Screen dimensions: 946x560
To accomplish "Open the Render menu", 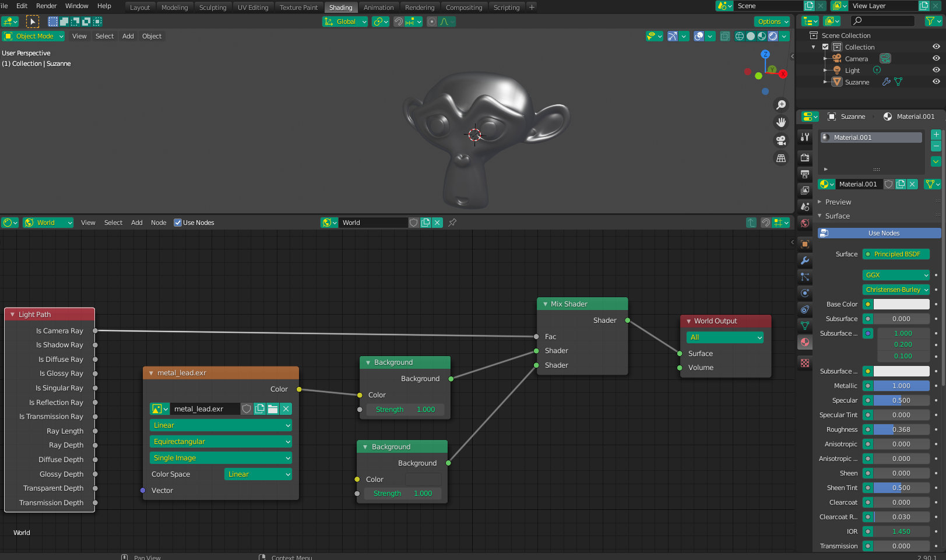I will (x=47, y=6).
